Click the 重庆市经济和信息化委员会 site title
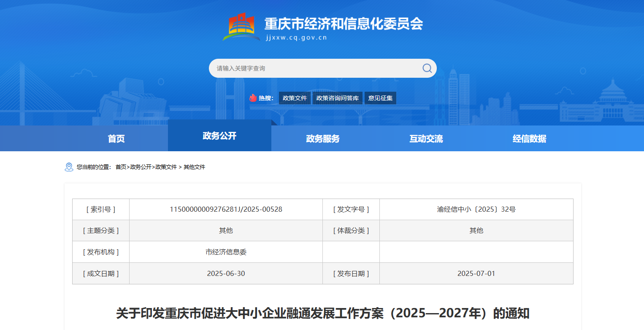This screenshot has height=330, width=644. tap(344, 24)
